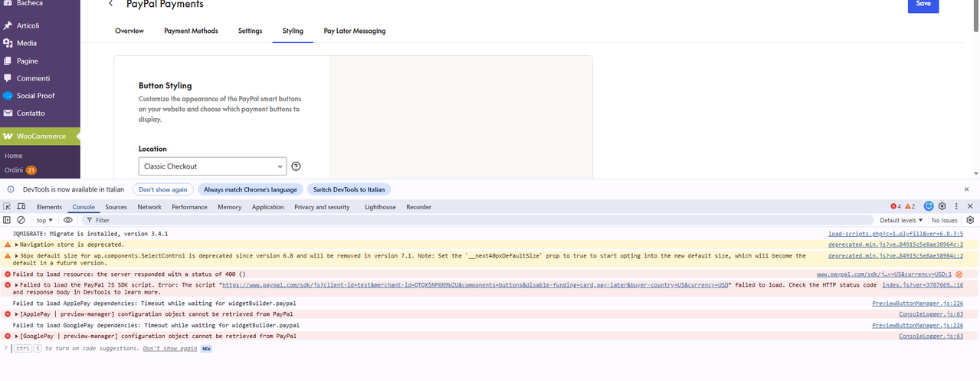Show the console sidebar icon
The image size is (980, 381).
pyautogui.click(x=8, y=220)
